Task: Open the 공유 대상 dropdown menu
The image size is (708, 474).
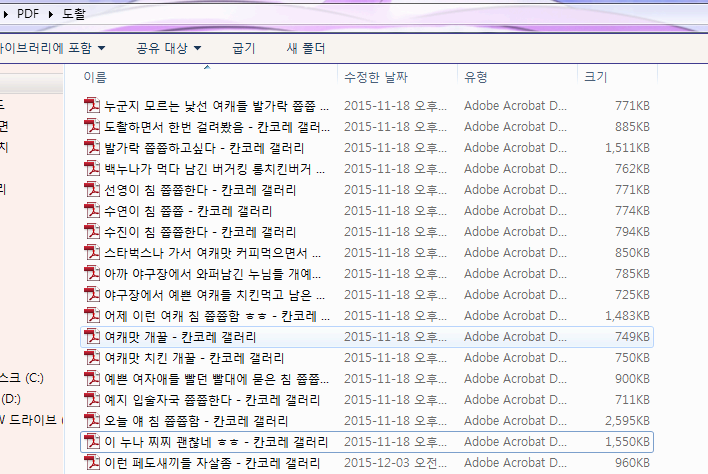Action: click(168, 47)
